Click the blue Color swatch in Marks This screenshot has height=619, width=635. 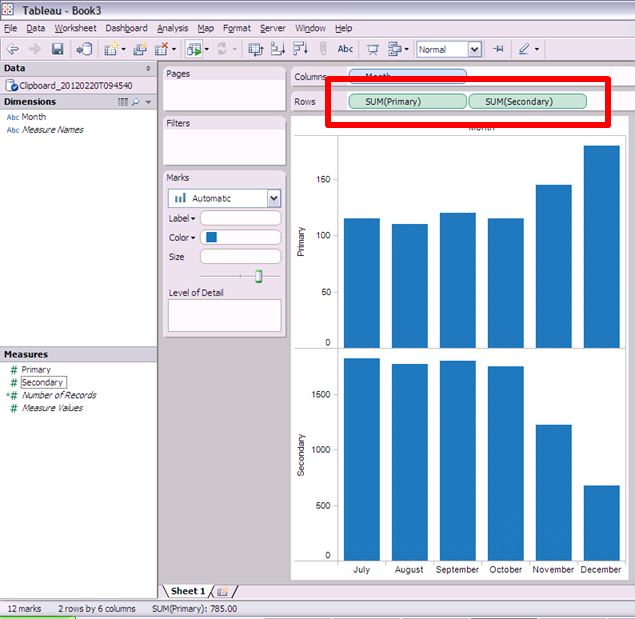[x=211, y=238]
